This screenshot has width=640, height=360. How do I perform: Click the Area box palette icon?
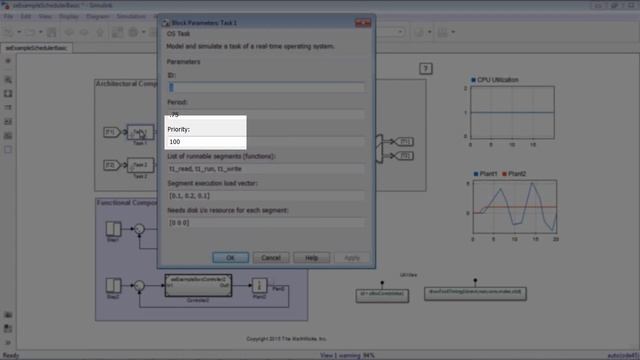coord(8,149)
